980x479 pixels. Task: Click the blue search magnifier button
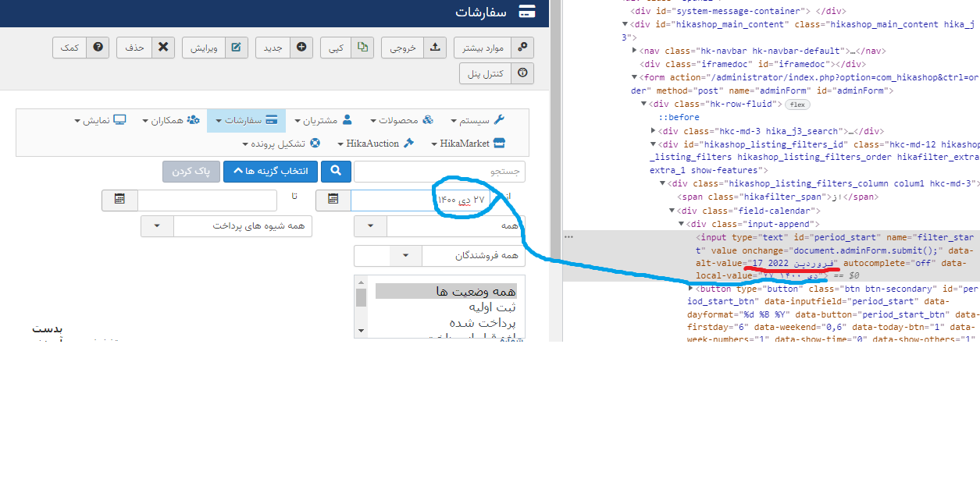[x=337, y=171]
